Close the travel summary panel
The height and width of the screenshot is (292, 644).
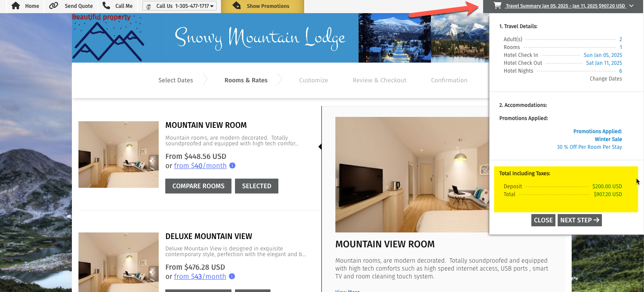tap(543, 220)
